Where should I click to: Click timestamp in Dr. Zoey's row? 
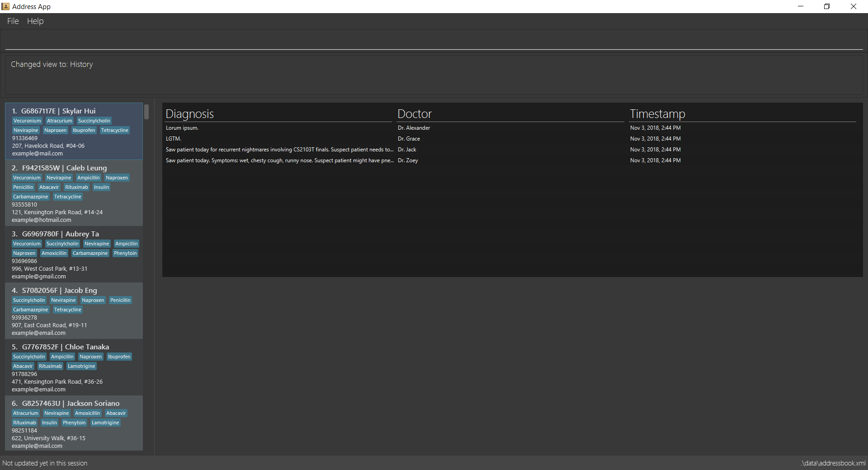(655, 160)
